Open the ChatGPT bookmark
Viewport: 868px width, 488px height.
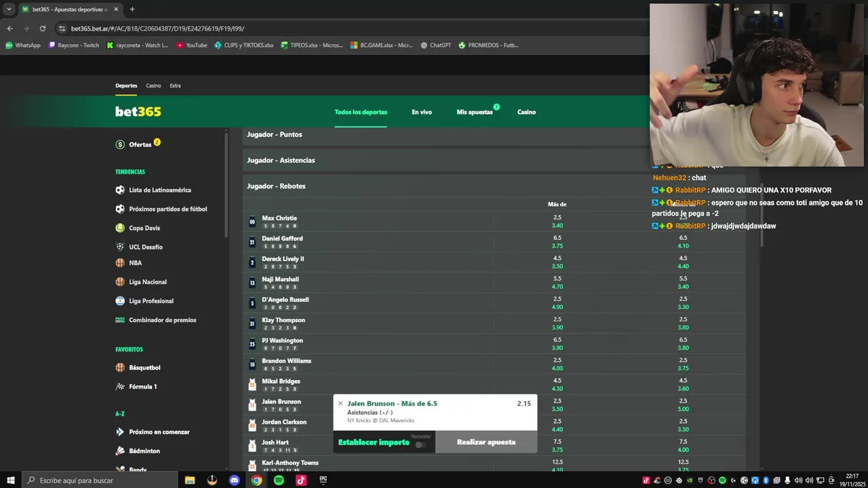435,45
